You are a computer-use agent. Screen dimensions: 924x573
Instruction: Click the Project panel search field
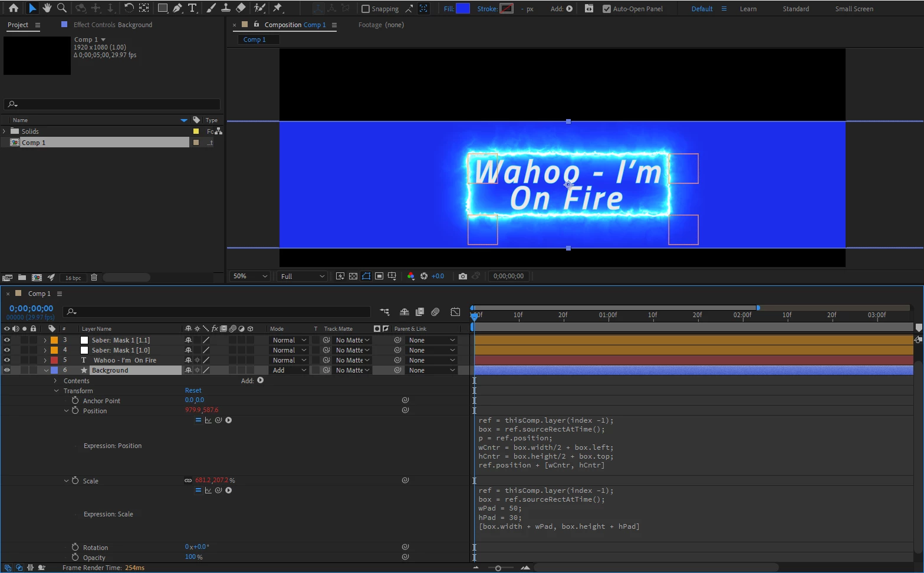click(x=112, y=104)
